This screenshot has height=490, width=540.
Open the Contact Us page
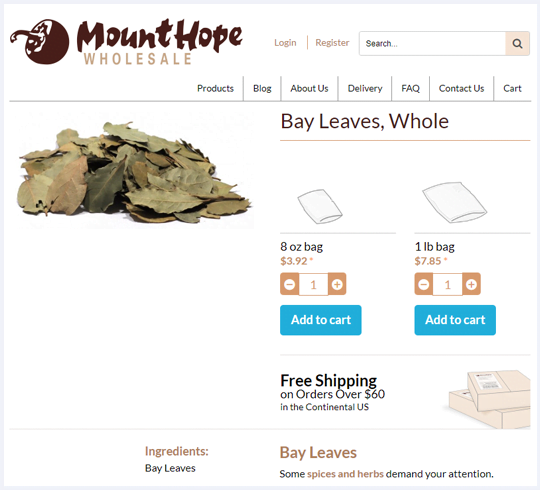click(x=461, y=88)
